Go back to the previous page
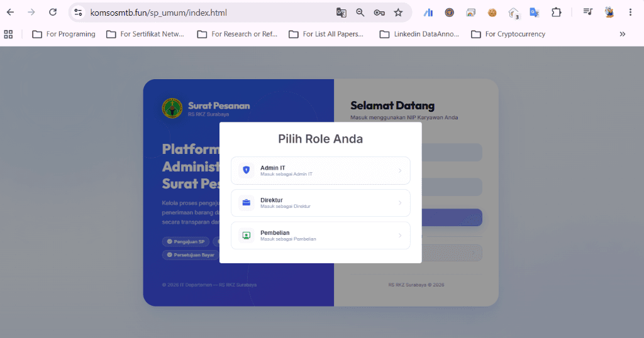644x338 pixels. click(10, 13)
